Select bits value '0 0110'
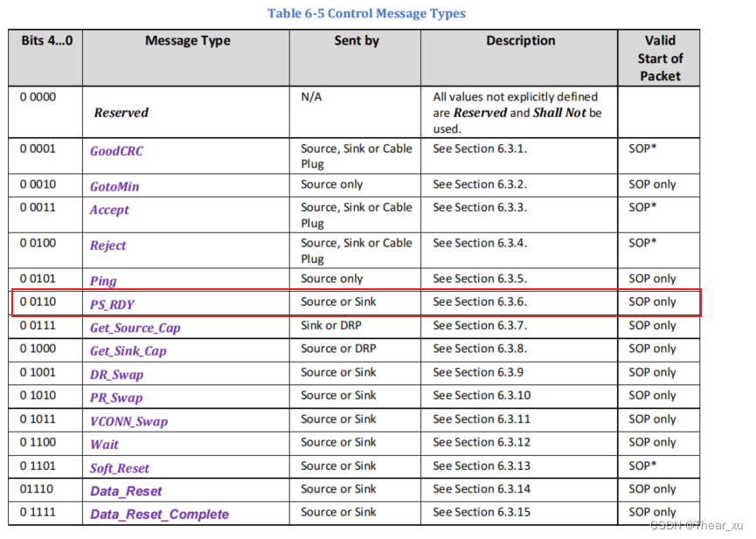Image resolution: width=756 pixels, height=539 pixels. (x=38, y=301)
